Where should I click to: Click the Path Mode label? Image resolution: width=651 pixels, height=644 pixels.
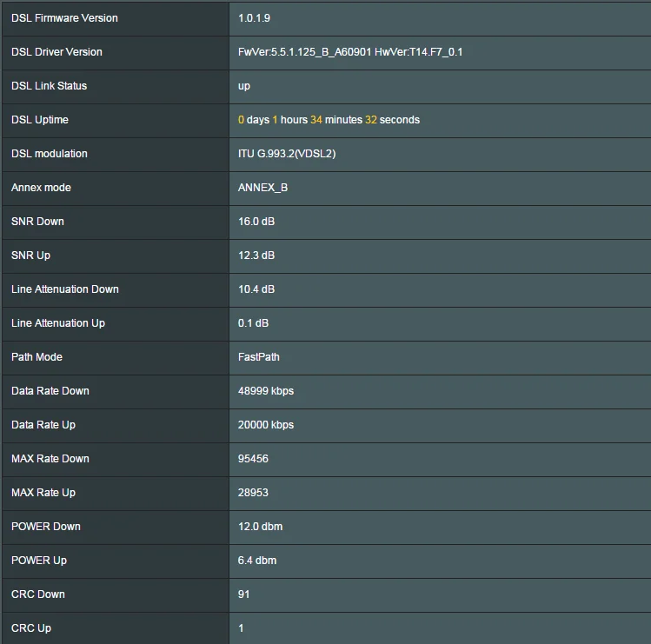tap(37, 357)
